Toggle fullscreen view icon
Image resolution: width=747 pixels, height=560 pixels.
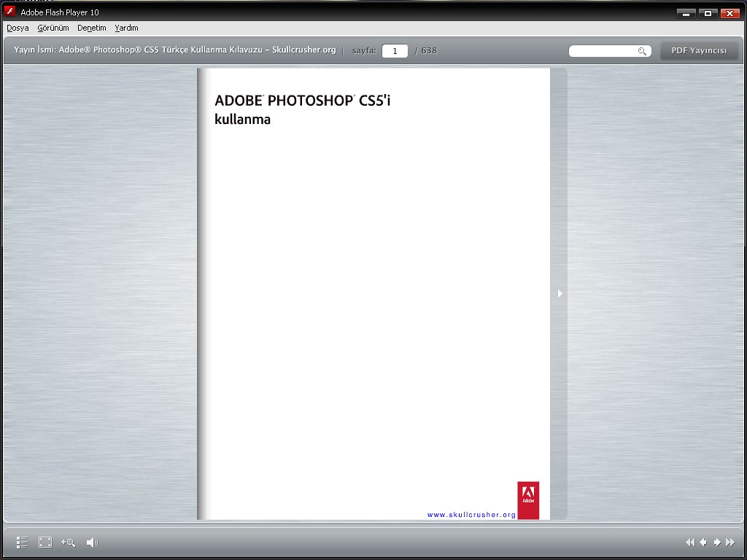(x=45, y=542)
